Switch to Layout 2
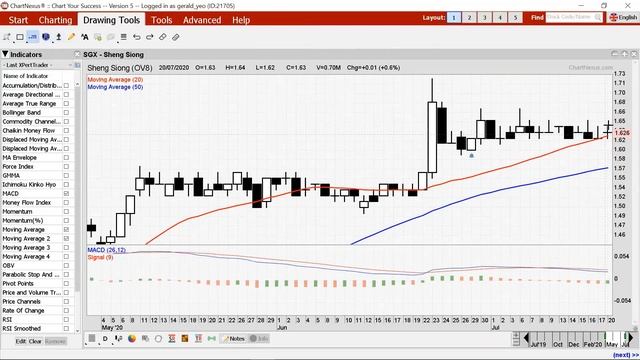 (x=469, y=18)
